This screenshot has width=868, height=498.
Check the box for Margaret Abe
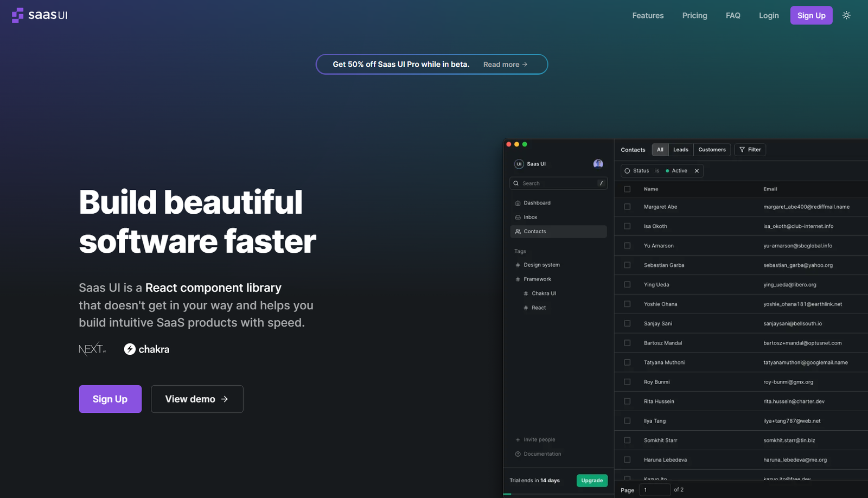(x=627, y=207)
